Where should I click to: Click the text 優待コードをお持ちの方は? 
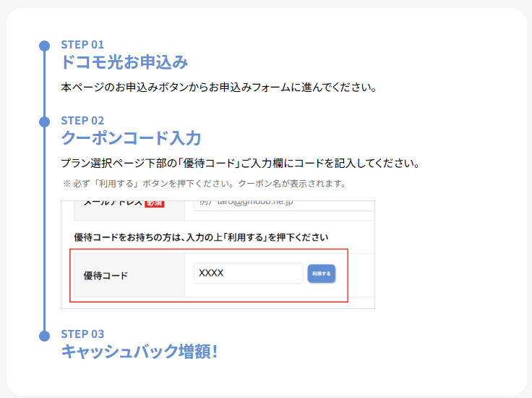click(201, 237)
